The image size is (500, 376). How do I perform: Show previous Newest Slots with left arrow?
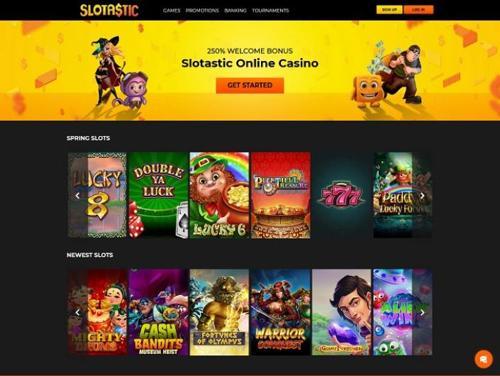[77, 312]
